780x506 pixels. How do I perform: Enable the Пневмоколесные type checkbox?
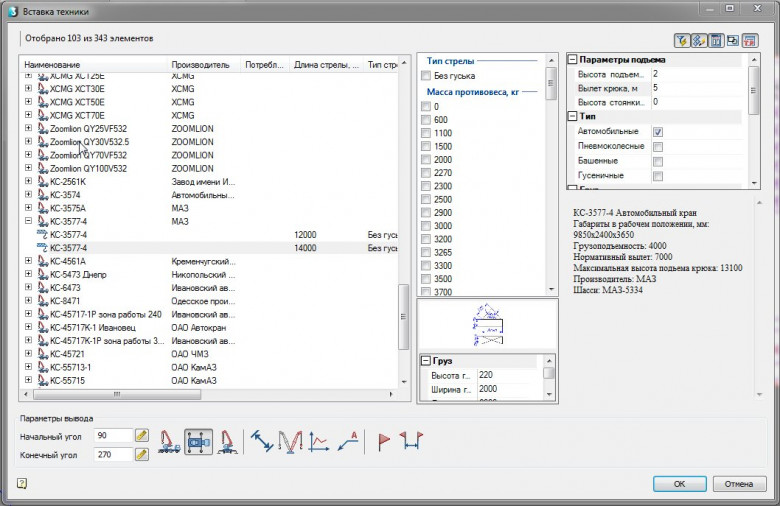pyautogui.click(x=658, y=147)
